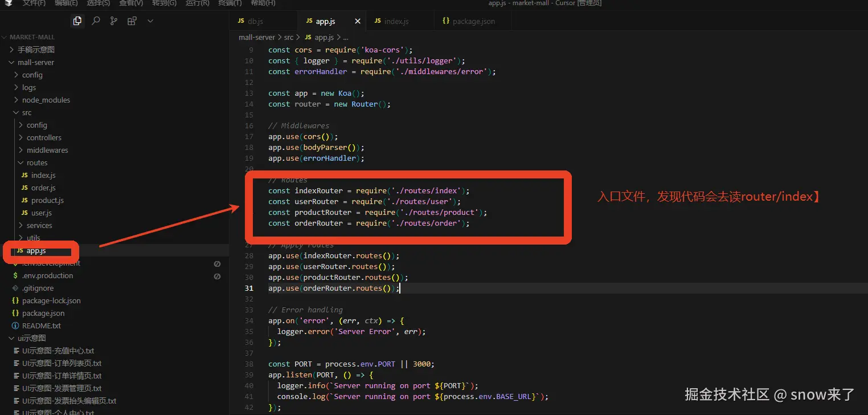Click app.js in the breadcrumb path
Screen dimensions: 868x415
tap(324, 37)
